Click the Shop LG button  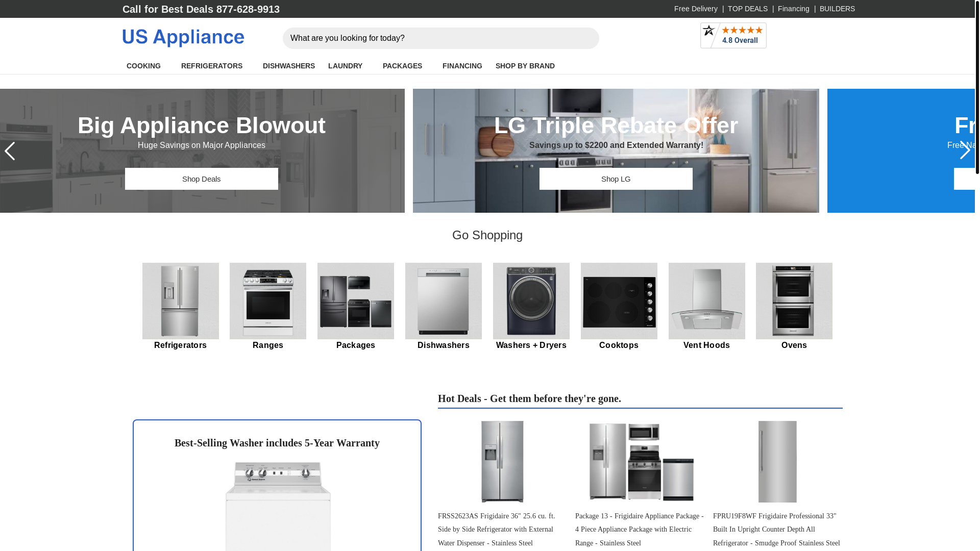(x=616, y=179)
